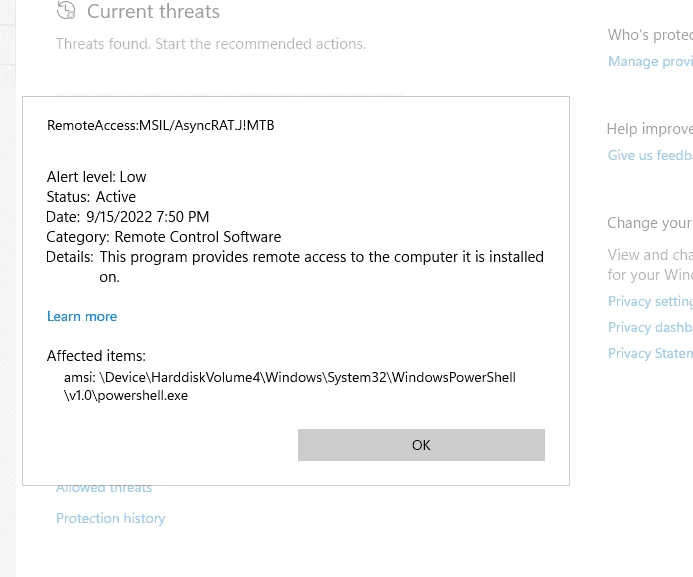Click the Who's protecting heading
The width and height of the screenshot is (693, 577).
(650, 35)
